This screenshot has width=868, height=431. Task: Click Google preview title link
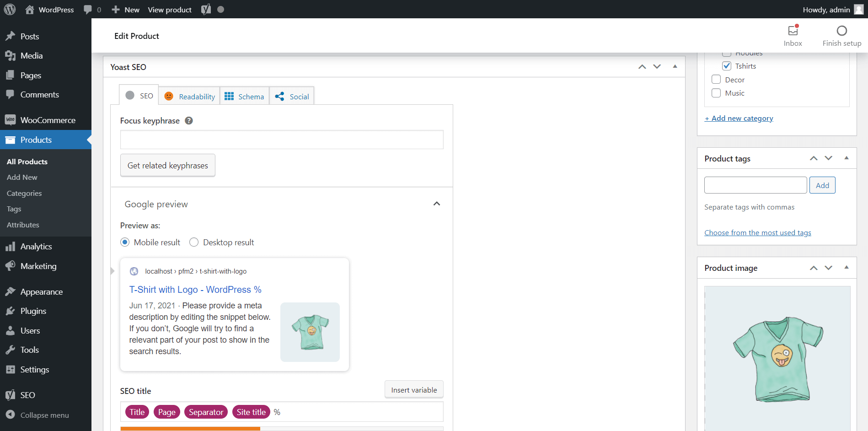[x=195, y=290]
